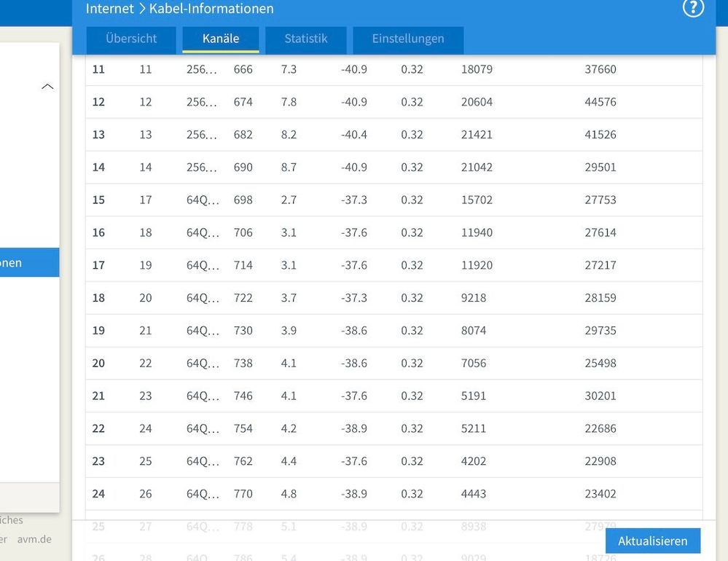Click frequency 730 in row 19

click(243, 330)
